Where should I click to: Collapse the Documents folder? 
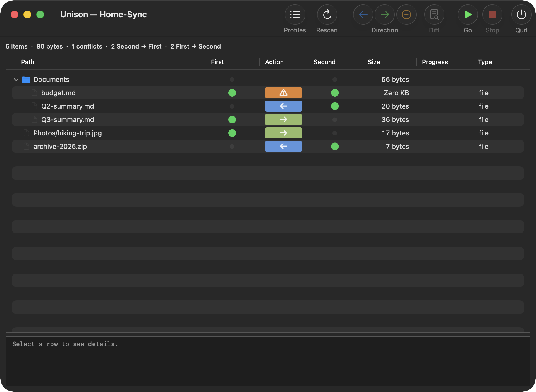16,80
